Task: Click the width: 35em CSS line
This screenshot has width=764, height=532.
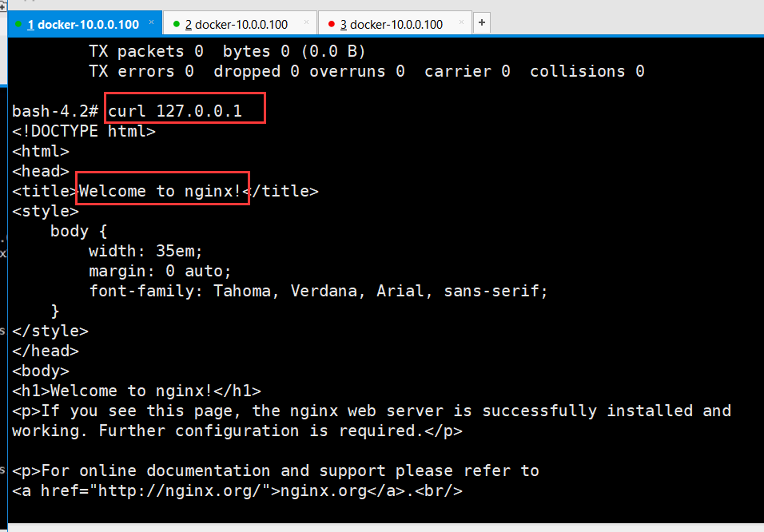Action: coord(145,251)
